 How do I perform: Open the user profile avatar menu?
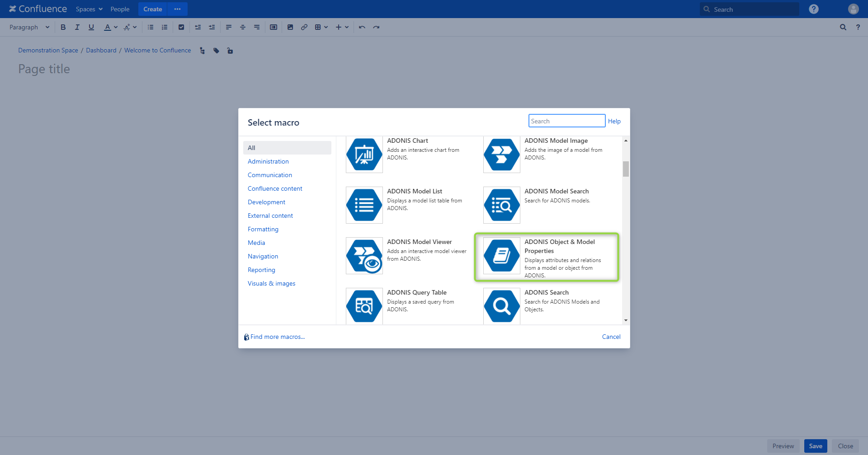coord(854,9)
